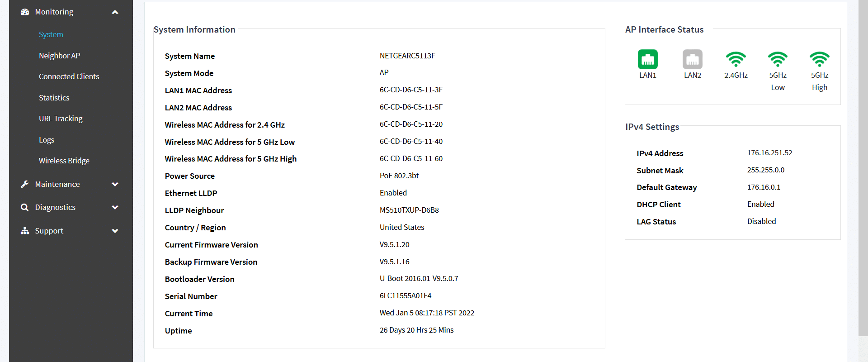
Task: Collapse the Monitoring menu chevron
Action: [115, 12]
